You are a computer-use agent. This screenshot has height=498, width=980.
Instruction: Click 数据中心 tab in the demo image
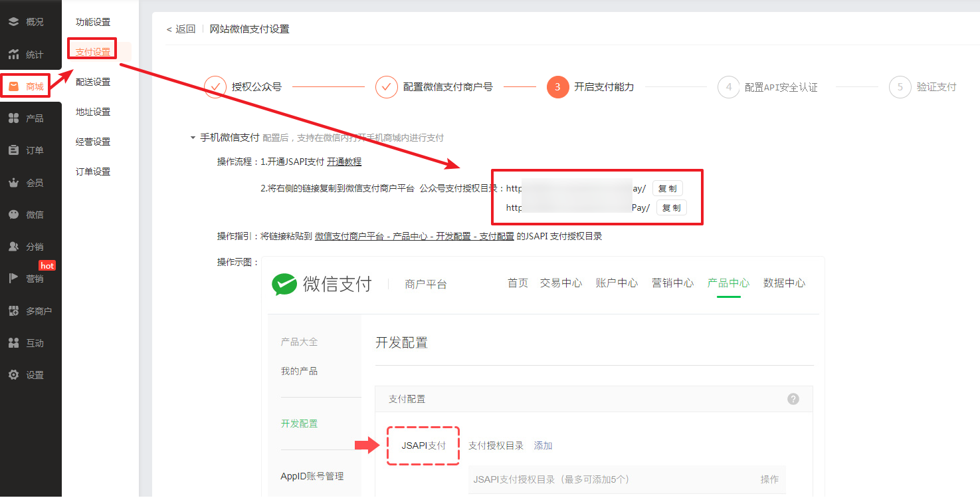[x=784, y=283]
